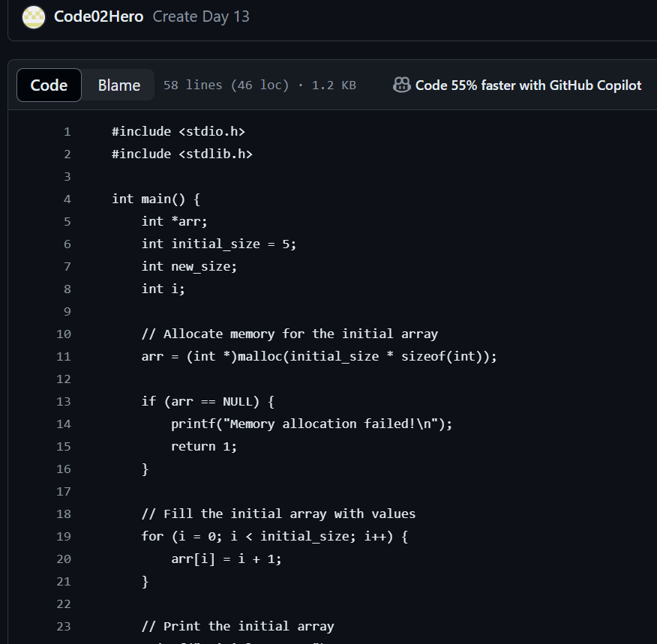Click the 'int *arr;' declaration
This screenshot has width=657, height=644.
tap(174, 221)
